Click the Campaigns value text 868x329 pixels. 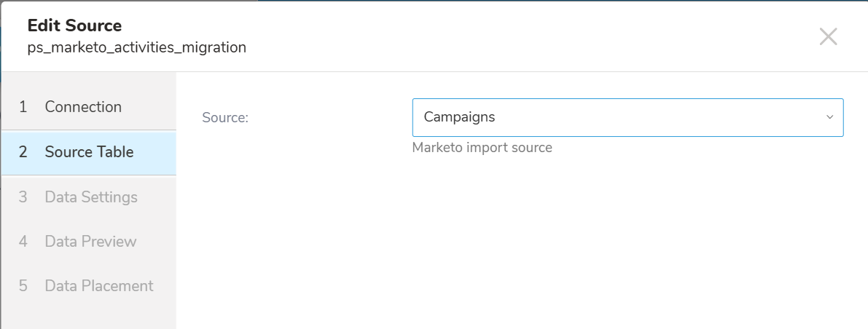[459, 117]
